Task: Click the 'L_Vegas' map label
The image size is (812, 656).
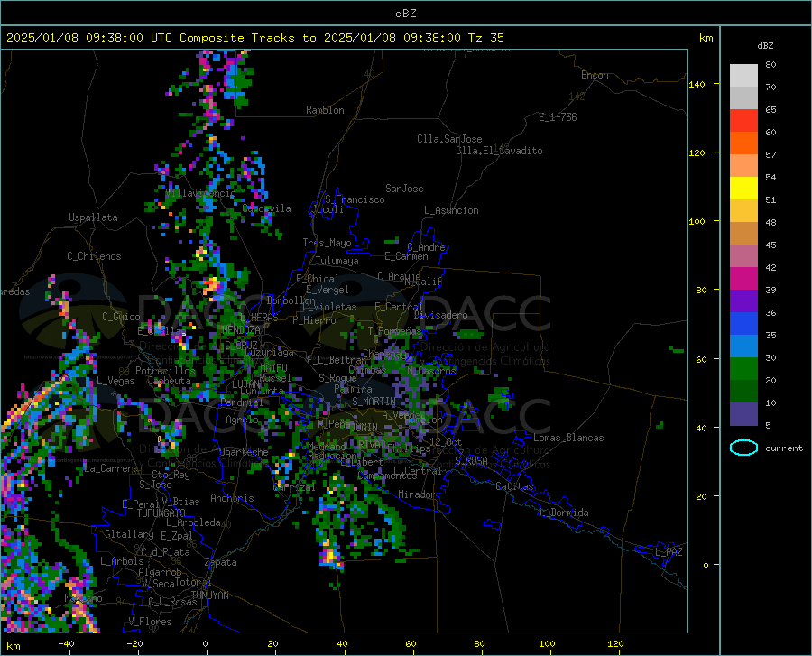Action: [x=115, y=381]
